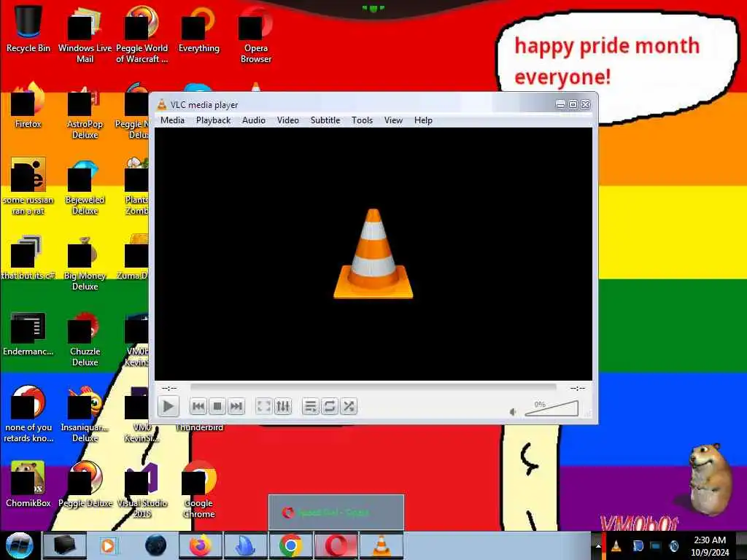Open the Tools menu
Image resolution: width=747 pixels, height=560 pixels.
click(x=362, y=120)
